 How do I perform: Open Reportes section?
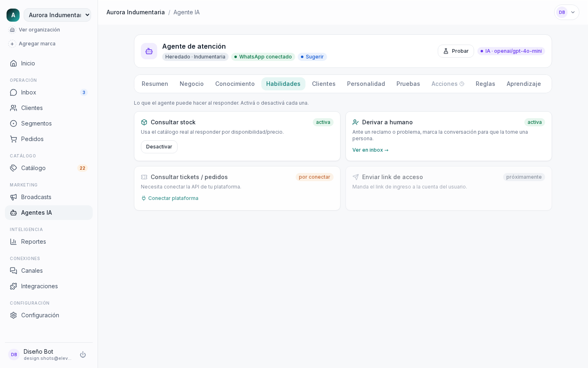point(49,242)
